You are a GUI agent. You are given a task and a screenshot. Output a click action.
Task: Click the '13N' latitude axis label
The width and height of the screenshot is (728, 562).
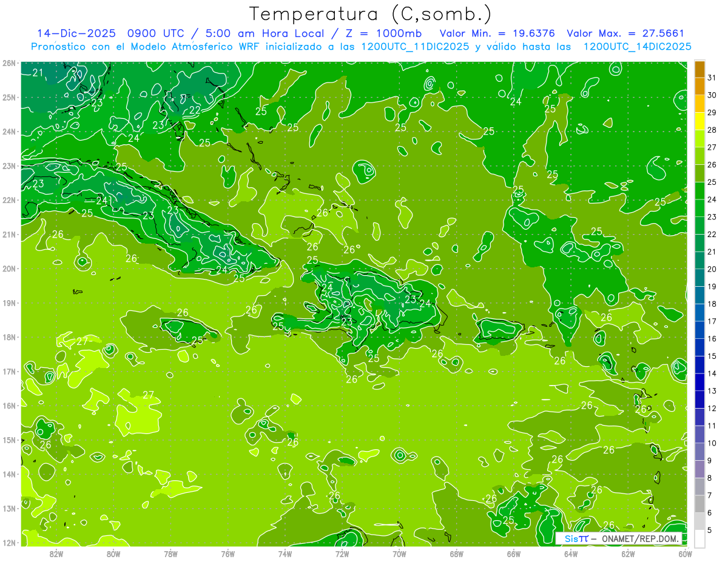[x=8, y=509]
